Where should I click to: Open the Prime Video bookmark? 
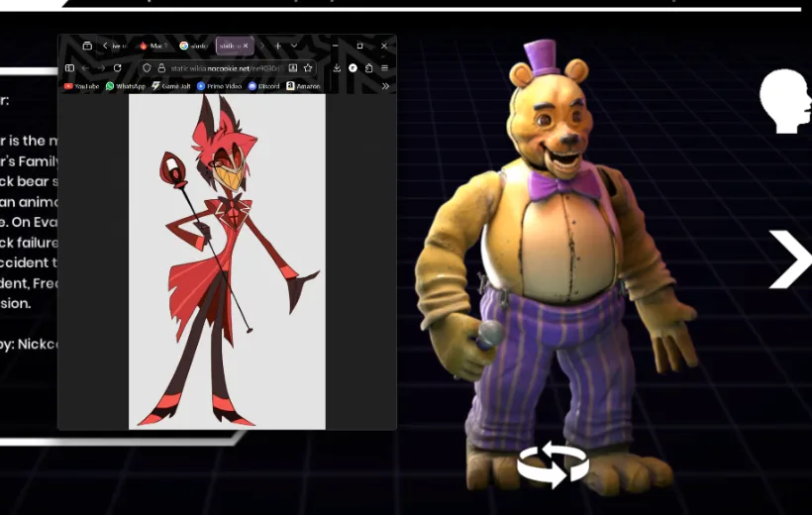(219, 86)
